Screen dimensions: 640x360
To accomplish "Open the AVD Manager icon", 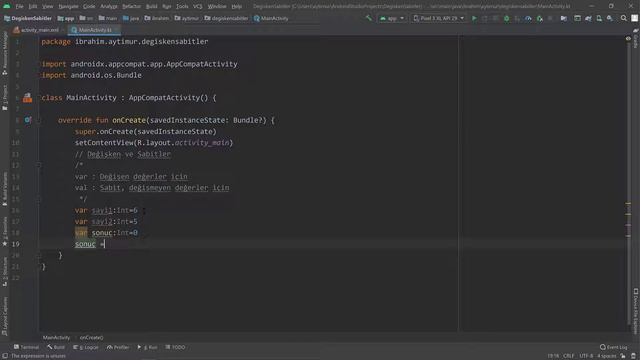I will point(599,18).
